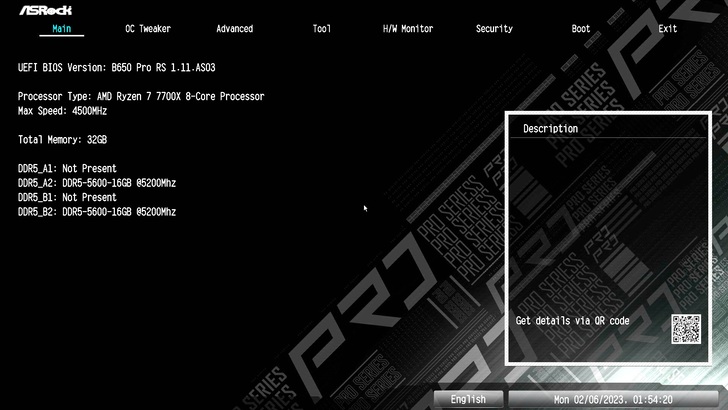Click the 'Get details via QR code' text
This screenshot has width=728, height=410.
pyautogui.click(x=572, y=321)
